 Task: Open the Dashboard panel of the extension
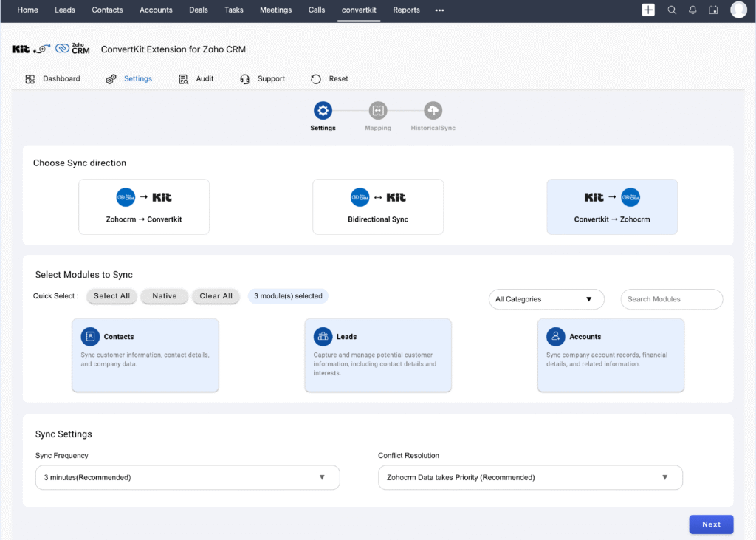click(x=52, y=78)
